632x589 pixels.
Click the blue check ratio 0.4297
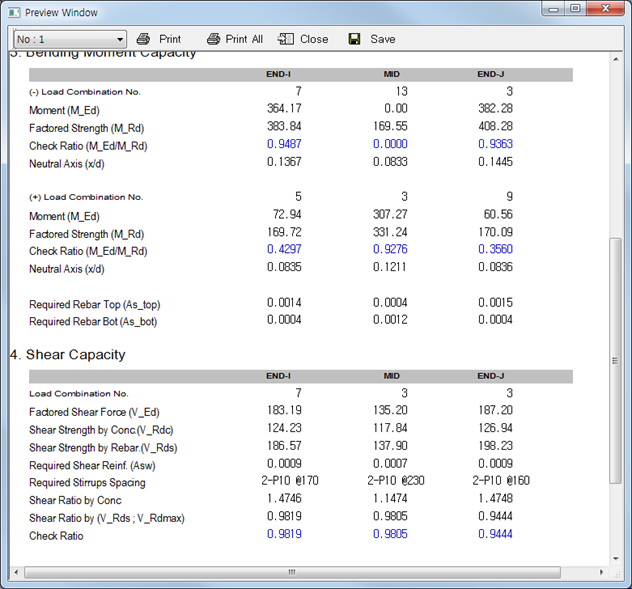tap(284, 249)
